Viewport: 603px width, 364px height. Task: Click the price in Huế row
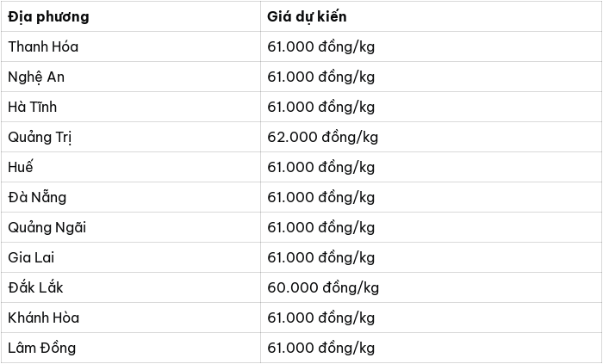point(321,167)
